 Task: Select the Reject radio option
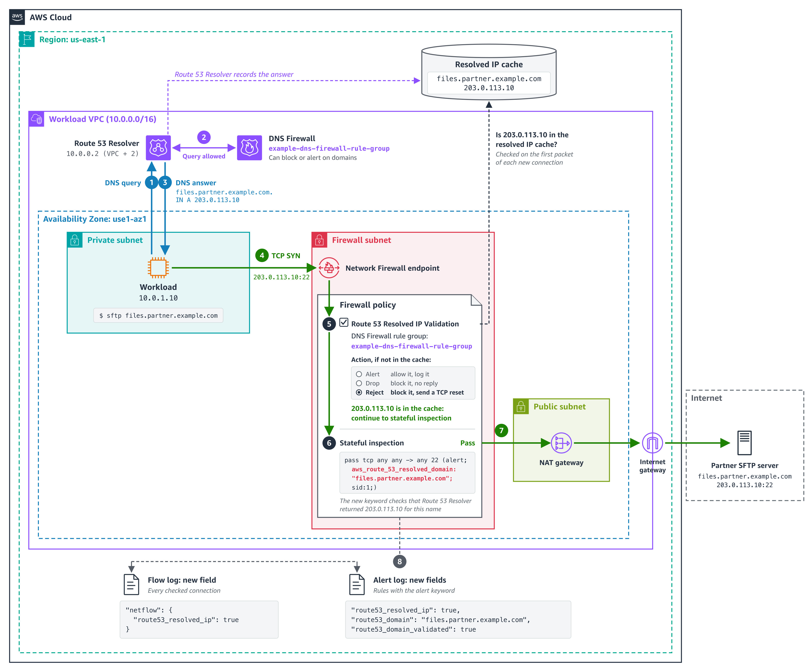(x=359, y=392)
